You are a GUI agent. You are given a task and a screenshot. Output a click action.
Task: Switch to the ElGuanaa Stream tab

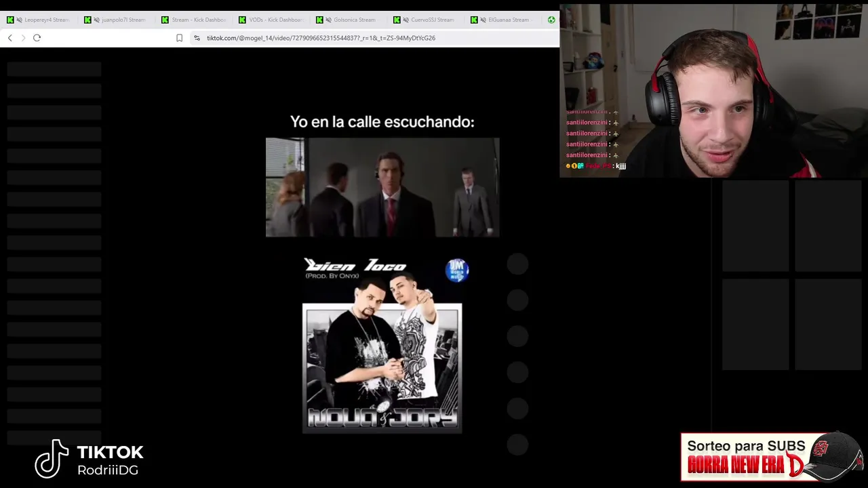pos(502,20)
